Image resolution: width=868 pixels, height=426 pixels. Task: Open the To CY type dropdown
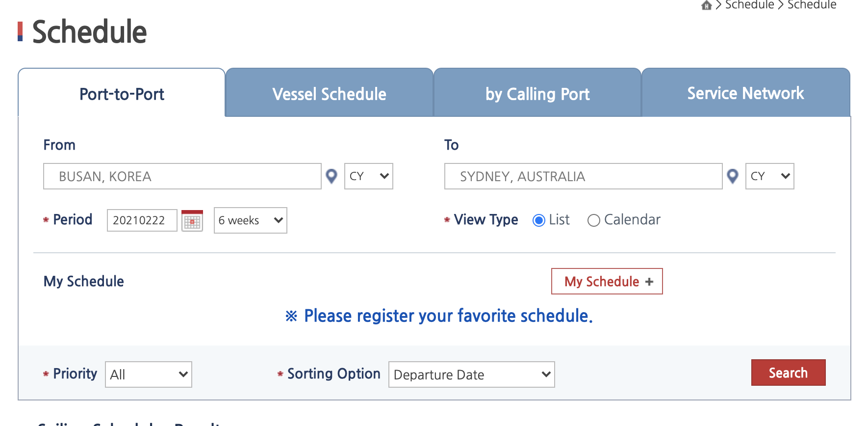point(770,176)
